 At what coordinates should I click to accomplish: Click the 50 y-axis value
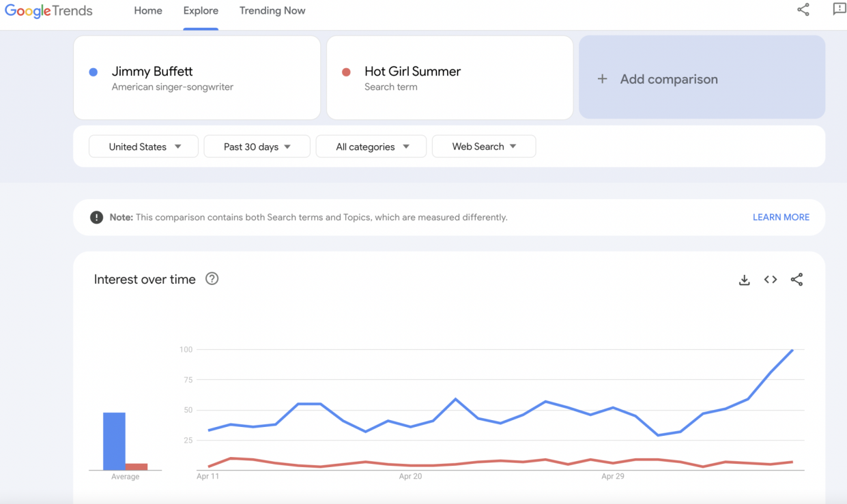point(188,411)
